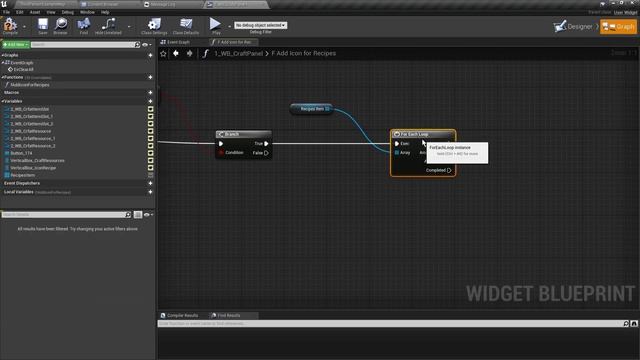Add a new event dispatcher with plus icon
Screen dimensions: 640x360
(150, 183)
